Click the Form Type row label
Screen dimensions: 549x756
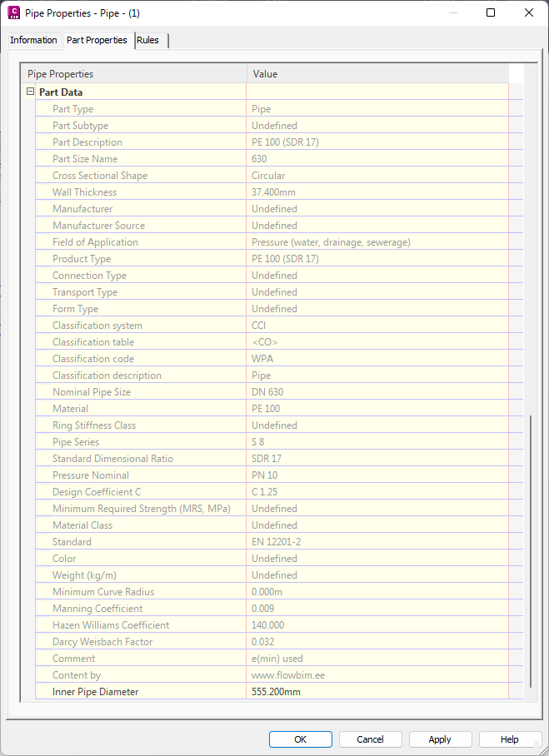tap(75, 309)
